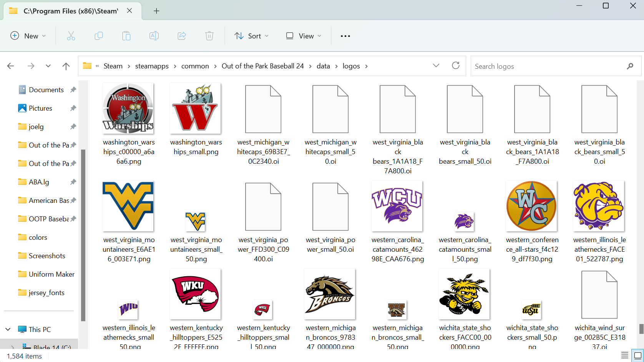The height and width of the screenshot is (362, 644).
Task: Refresh the logos folder view
Action: 456,66
